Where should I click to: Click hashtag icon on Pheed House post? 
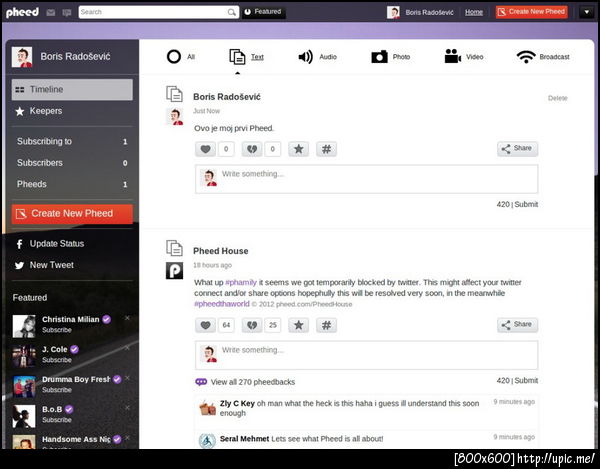click(326, 325)
